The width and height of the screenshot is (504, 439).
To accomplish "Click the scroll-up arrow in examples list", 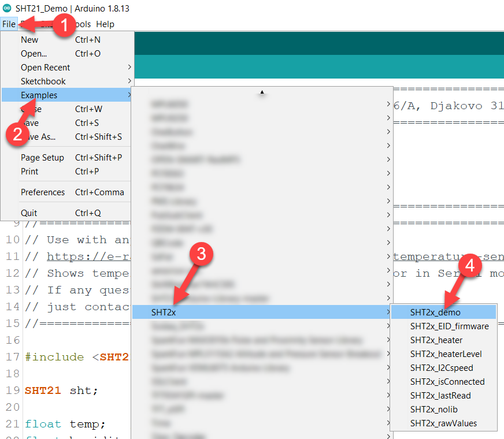I will pos(262,92).
